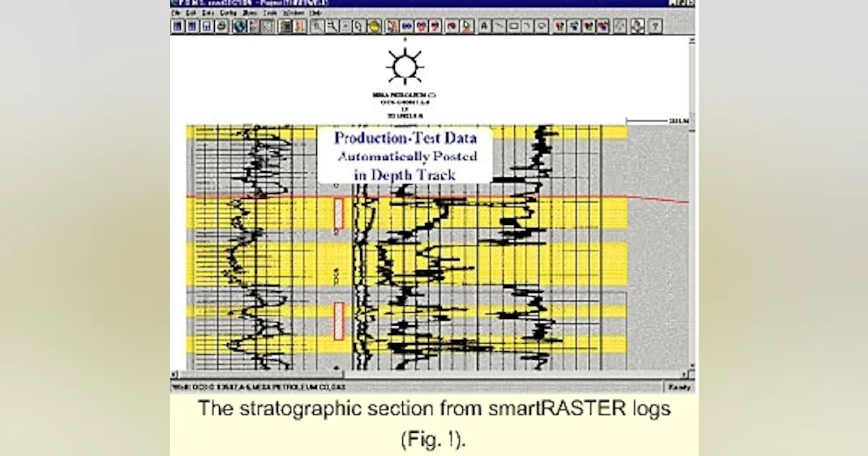868x456 pixels.
Task: Open the Edit menu
Action: click(191, 13)
